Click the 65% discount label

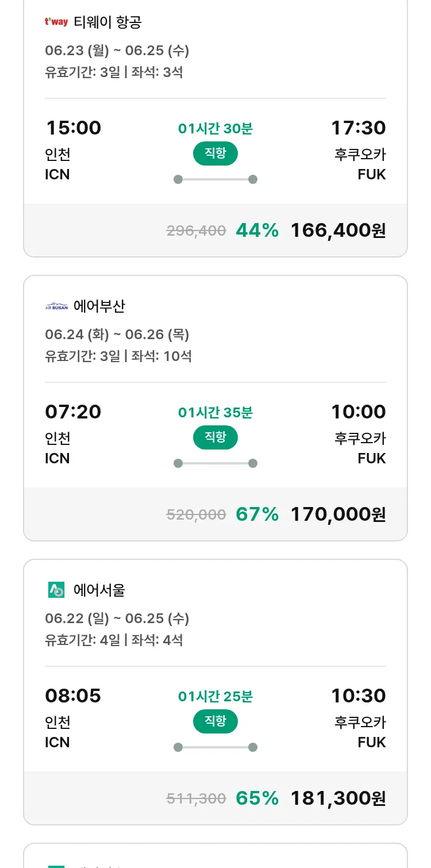click(257, 798)
